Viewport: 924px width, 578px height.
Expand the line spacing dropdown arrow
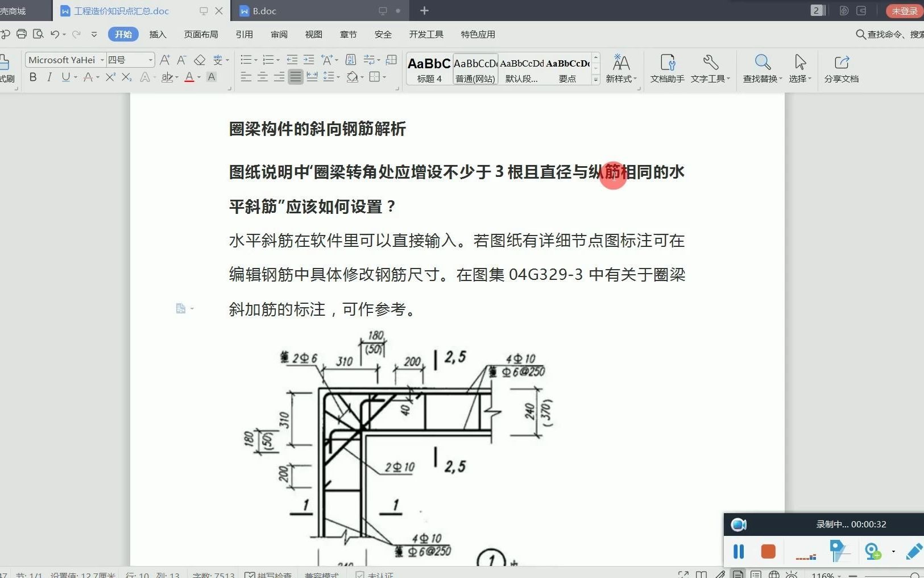(x=338, y=77)
